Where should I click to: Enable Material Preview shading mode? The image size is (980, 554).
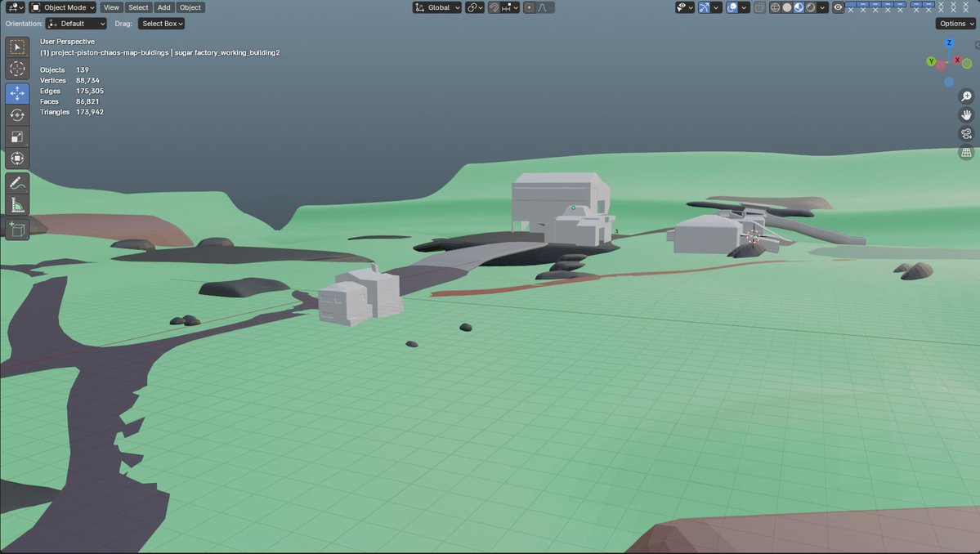point(798,7)
